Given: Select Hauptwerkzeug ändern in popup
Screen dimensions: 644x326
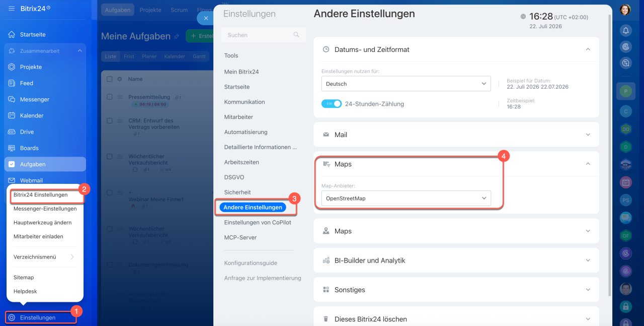Looking at the screenshot, I should [x=42, y=222].
